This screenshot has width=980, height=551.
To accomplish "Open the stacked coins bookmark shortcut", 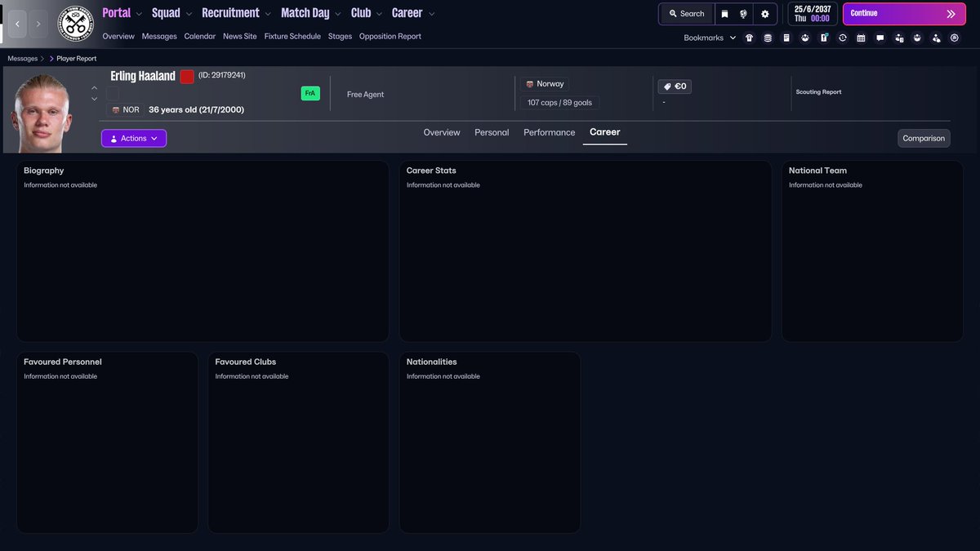I will click(x=768, y=38).
